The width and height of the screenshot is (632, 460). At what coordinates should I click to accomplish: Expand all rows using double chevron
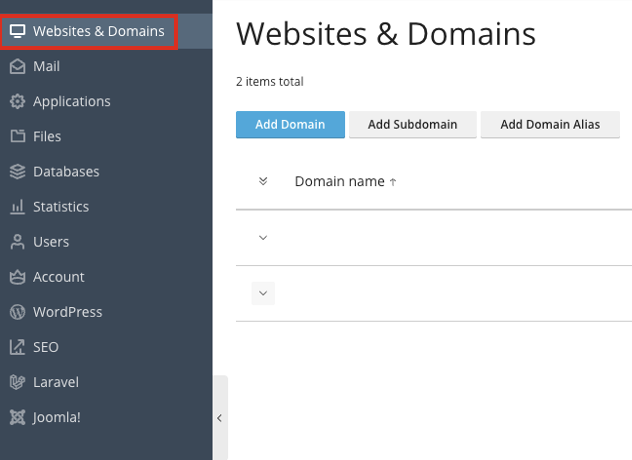click(x=263, y=182)
